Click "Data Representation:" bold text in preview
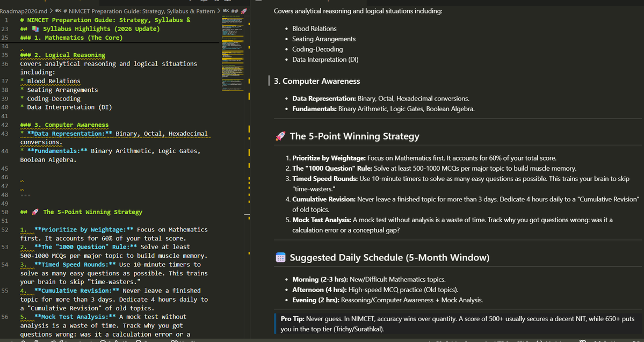 click(324, 99)
